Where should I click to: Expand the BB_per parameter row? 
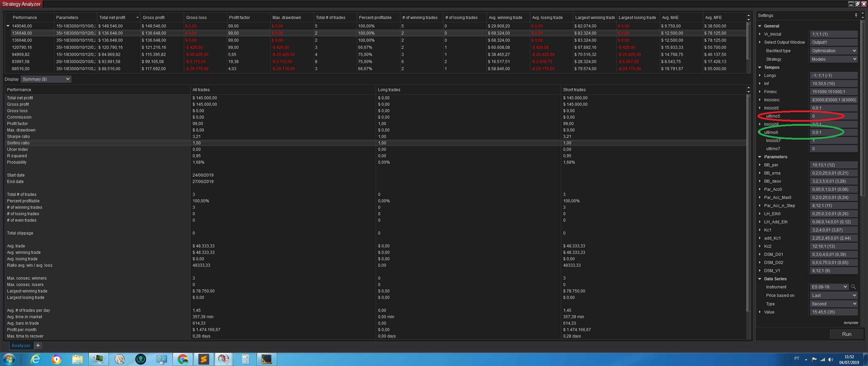pos(760,165)
